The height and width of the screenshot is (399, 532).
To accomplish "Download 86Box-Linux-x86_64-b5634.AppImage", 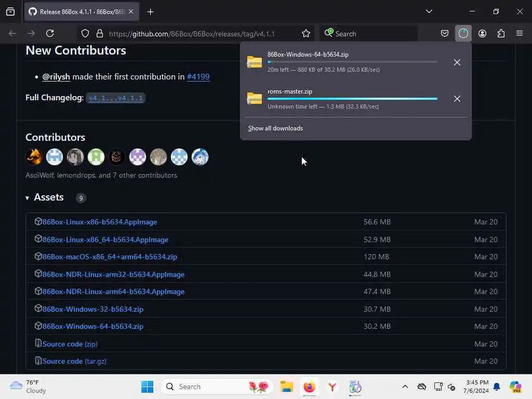I will [105, 240].
